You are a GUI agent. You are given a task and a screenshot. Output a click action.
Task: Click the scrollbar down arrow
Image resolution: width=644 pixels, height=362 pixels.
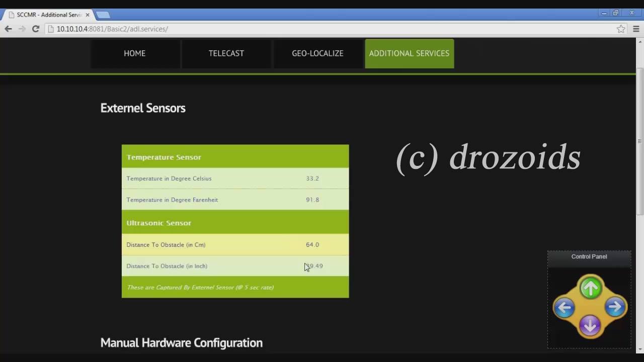coord(640,349)
